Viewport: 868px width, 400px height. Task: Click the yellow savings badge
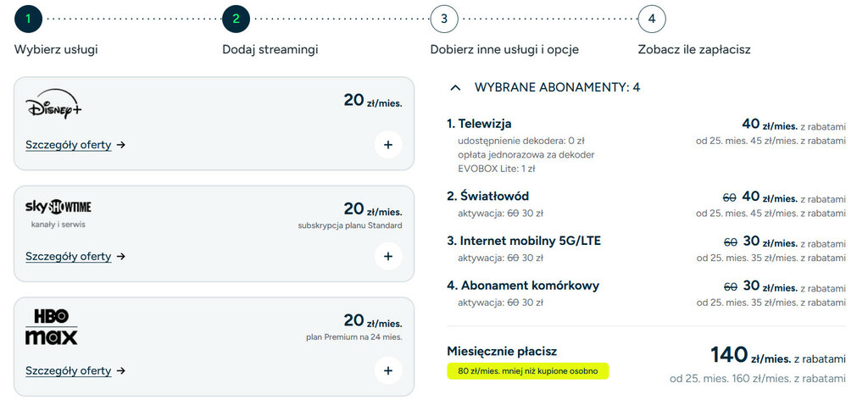coord(528,370)
